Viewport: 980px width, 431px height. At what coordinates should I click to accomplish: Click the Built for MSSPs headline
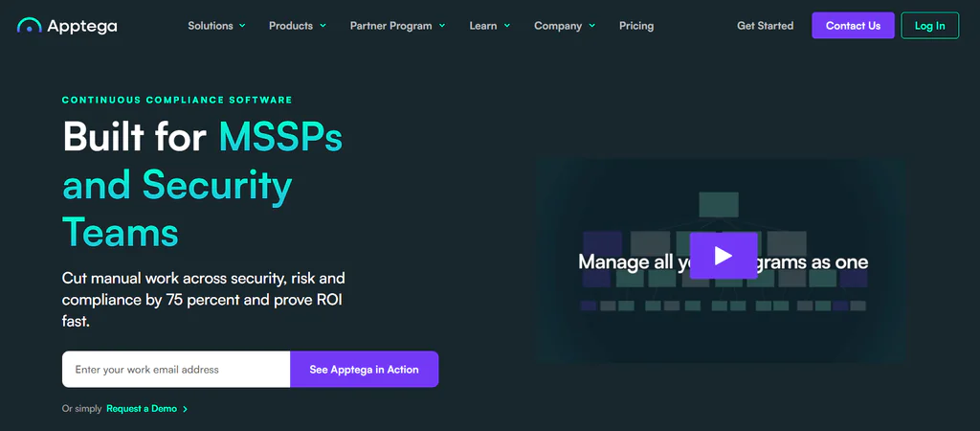point(203,184)
